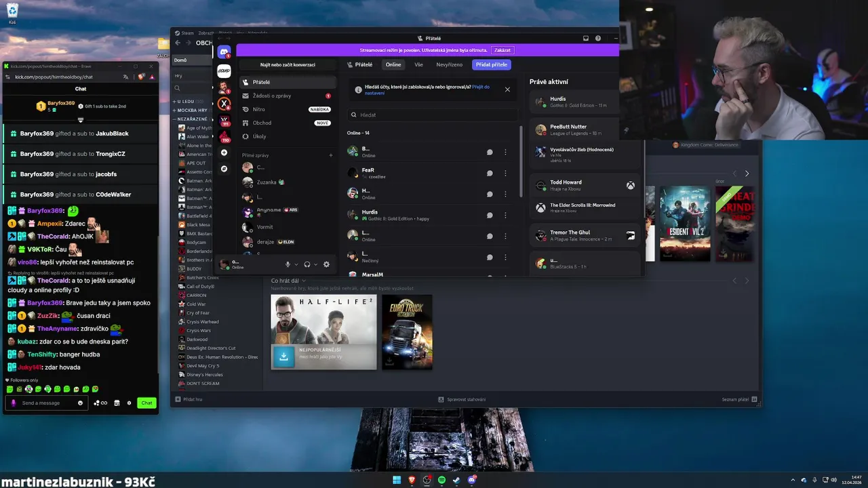Open Steam from Windows taskbar
Screen dimensions: 868x488
pyautogui.click(x=456, y=480)
